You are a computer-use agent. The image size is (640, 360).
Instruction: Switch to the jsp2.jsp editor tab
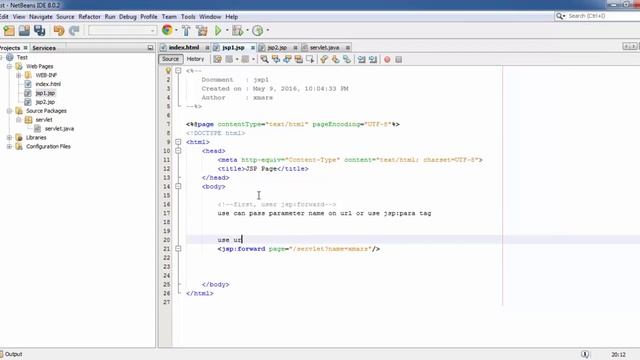(x=277, y=48)
